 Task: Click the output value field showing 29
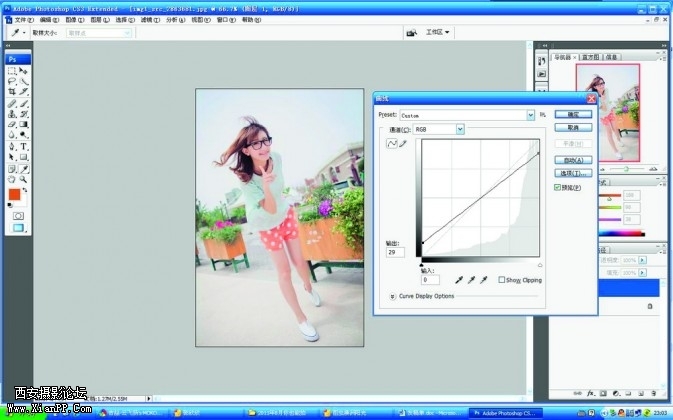tap(395, 252)
